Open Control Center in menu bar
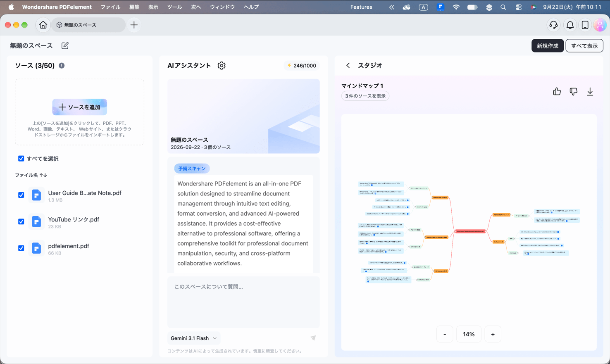 pos(518,7)
